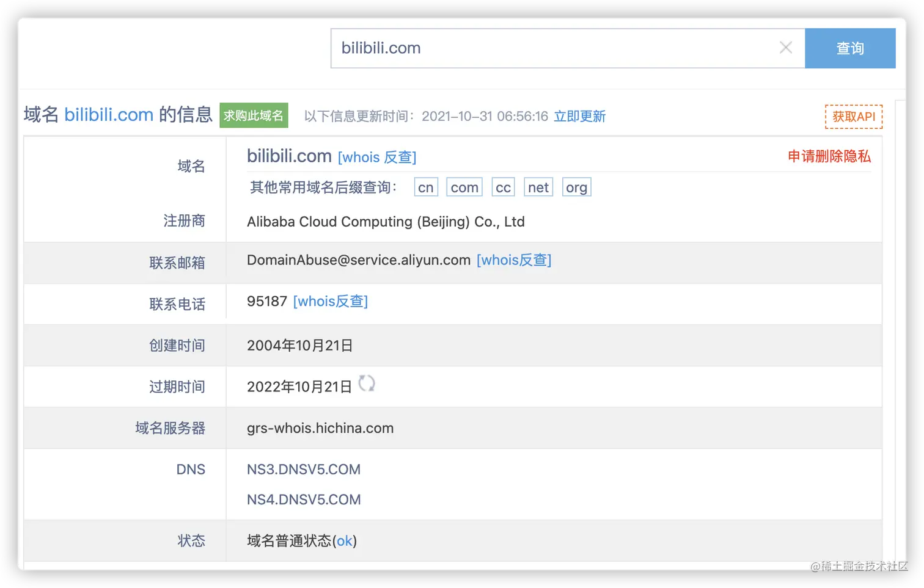Click the registrar Alibaba Cloud Computing text
Viewport: 924px width, 588px height.
(x=386, y=222)
